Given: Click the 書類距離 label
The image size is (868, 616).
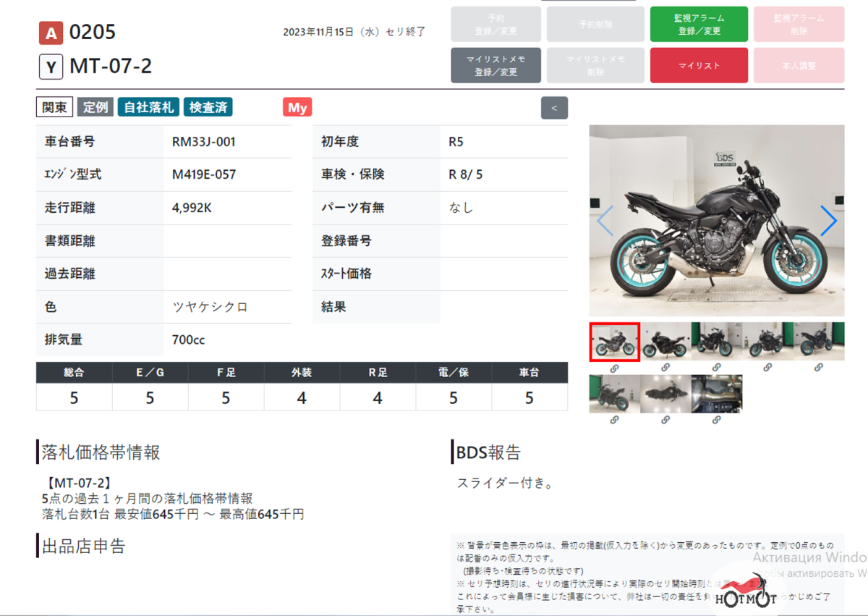Looking at the screenshot, I should (69, 240).
